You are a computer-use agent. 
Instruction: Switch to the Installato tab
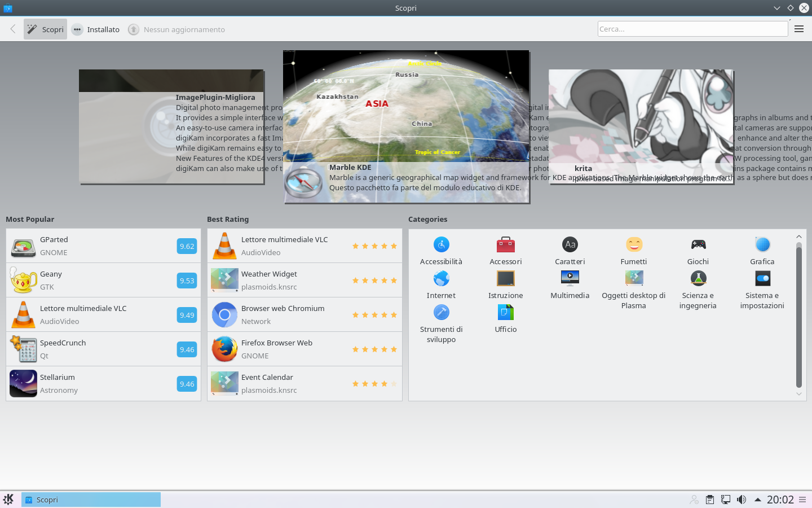tap(96, 29)
